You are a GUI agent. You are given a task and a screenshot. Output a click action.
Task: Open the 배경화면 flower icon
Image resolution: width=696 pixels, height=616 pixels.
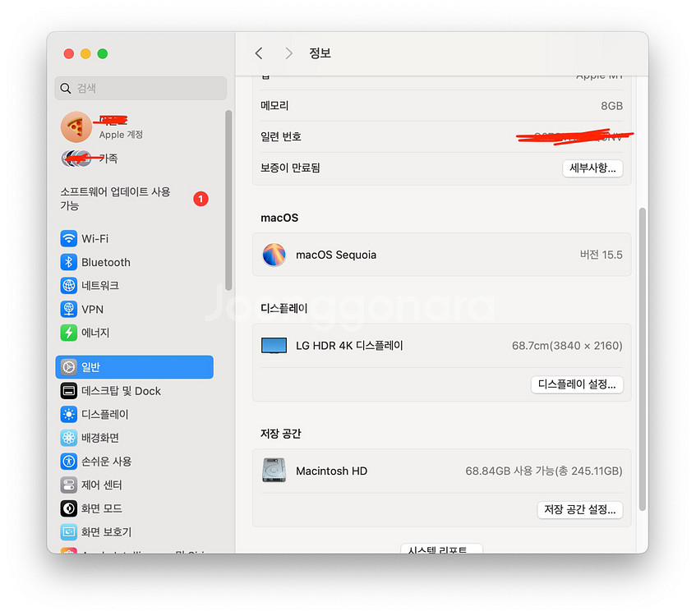click(x=68, y=438)
